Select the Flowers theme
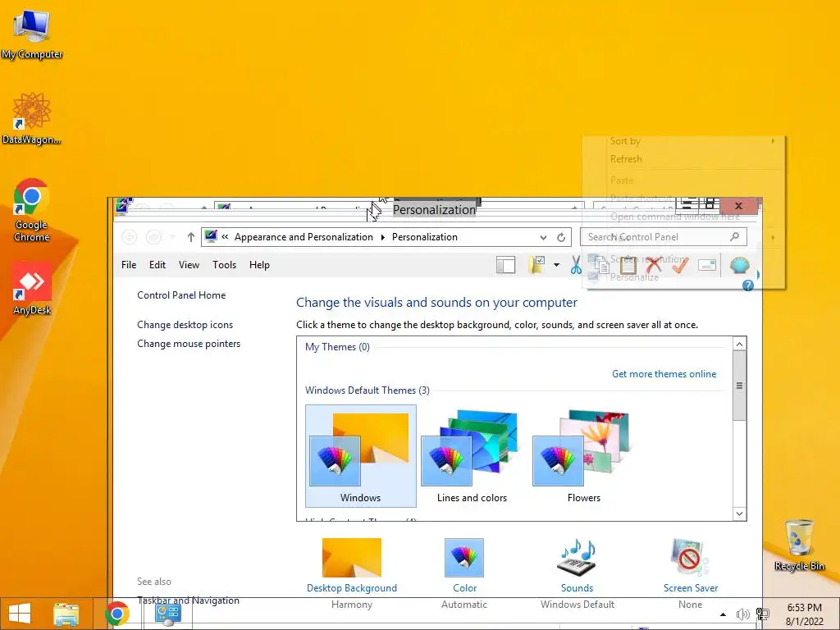Screen dimensions: 840x630 [583, 456]
